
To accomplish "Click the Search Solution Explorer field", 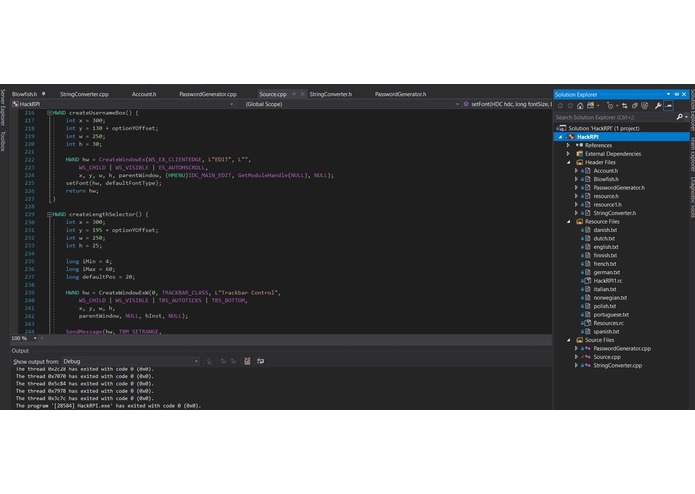I will pos(614,117).
